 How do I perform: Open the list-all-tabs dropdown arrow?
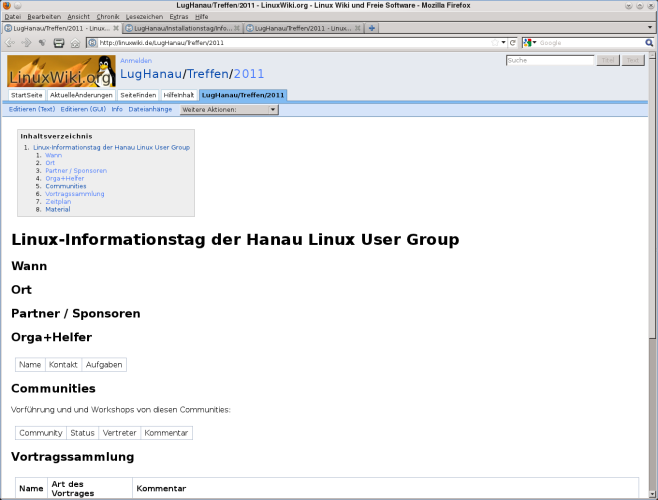[651, 28]
